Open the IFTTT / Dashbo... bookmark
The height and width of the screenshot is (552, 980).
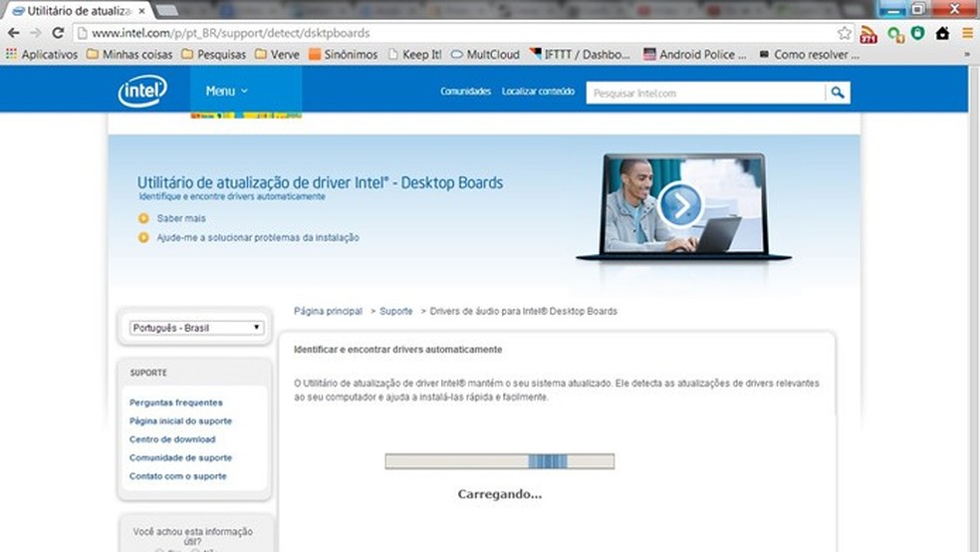tap(580, 55)
